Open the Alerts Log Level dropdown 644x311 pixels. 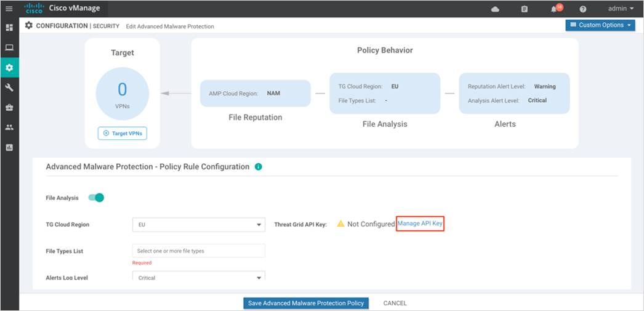tap(199, 277)
